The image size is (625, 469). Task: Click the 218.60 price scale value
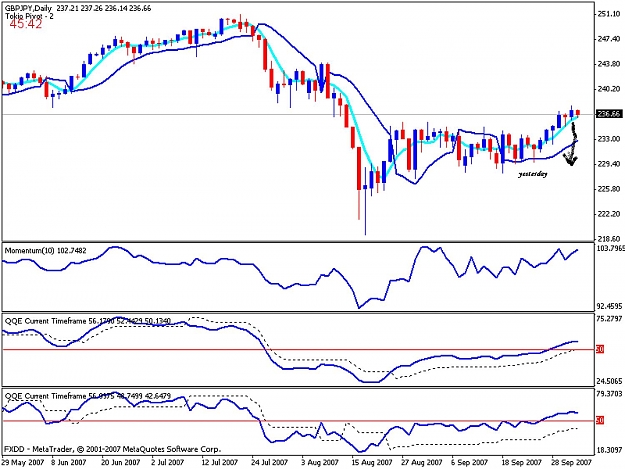(x=609, y=239)
